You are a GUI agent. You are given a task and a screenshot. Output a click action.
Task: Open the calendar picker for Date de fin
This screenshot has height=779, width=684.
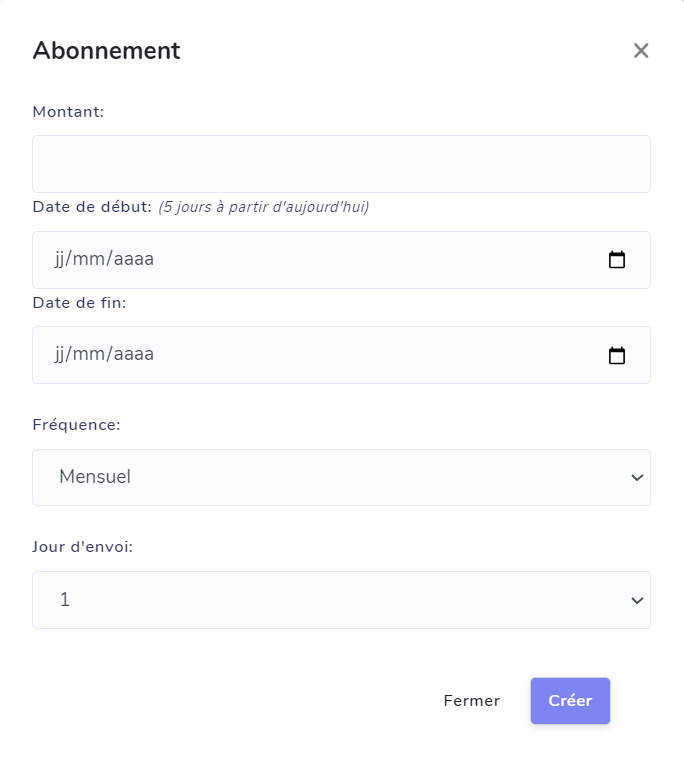click(616, 355)
